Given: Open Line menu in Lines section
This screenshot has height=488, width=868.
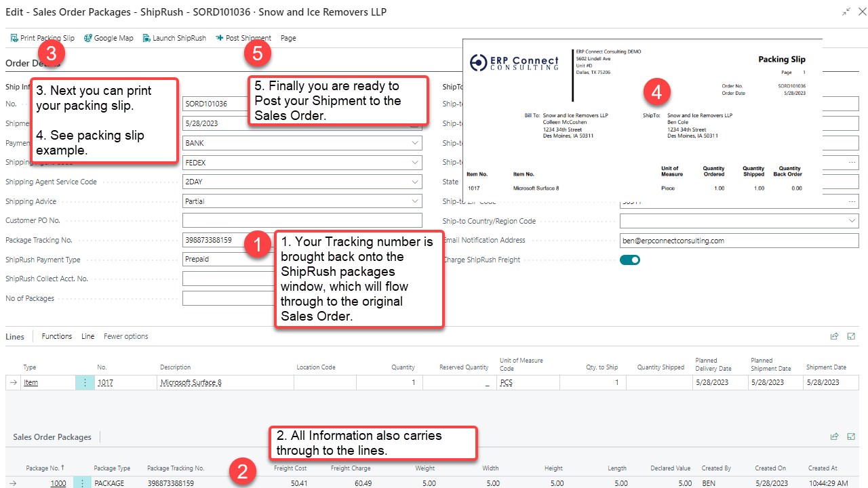Looking at the screenshot, I should [88, 336].
